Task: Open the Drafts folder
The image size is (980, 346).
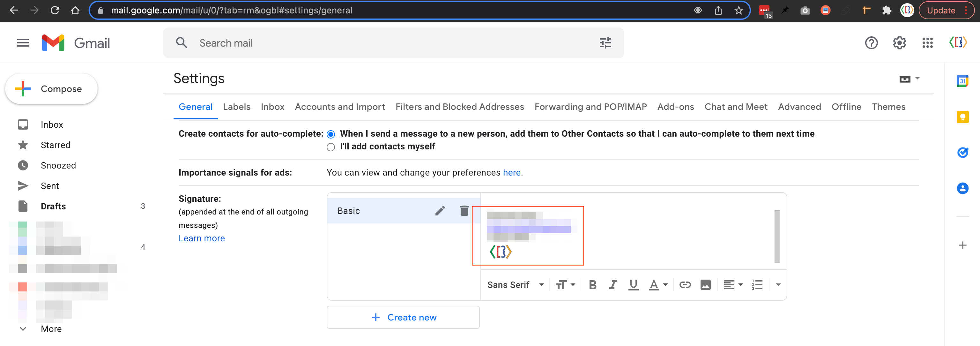Action: pyautogui.click(x=53, y=206)
